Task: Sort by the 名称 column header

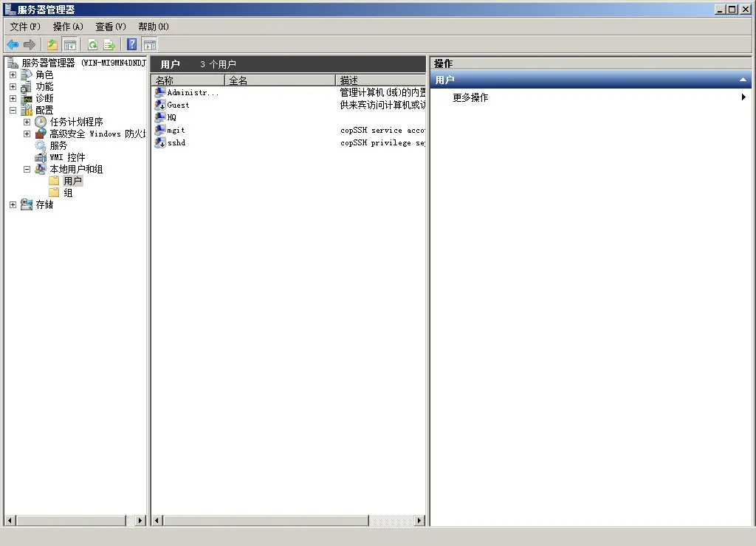Action: (x=188, y=80)
